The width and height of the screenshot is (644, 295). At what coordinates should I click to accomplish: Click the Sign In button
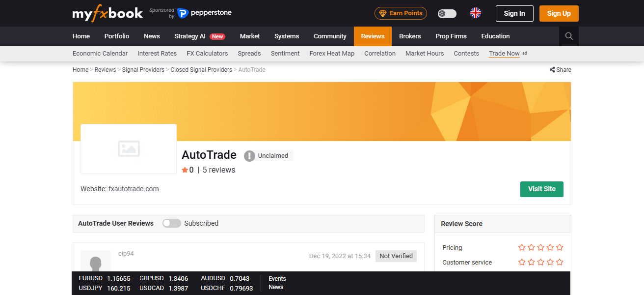pos(514,13)
